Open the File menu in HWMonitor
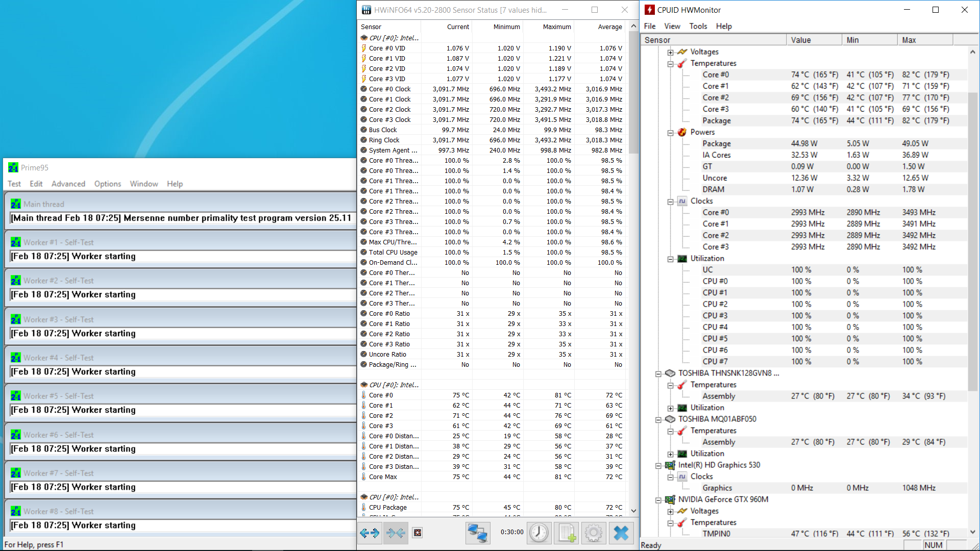This screenshot has height=551, width=980. [650, 26]
